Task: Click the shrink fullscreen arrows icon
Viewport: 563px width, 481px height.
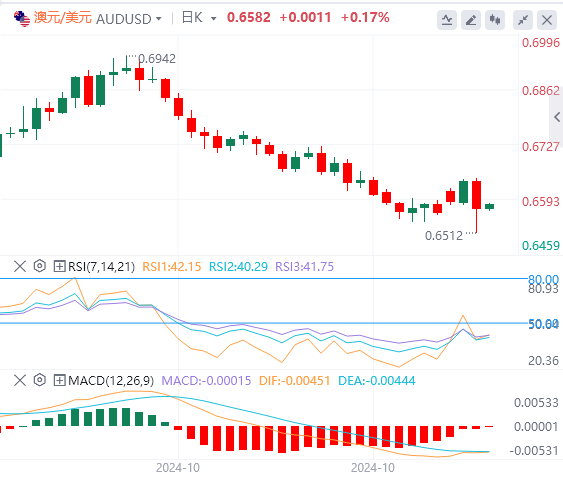Action: coord(523,20)
